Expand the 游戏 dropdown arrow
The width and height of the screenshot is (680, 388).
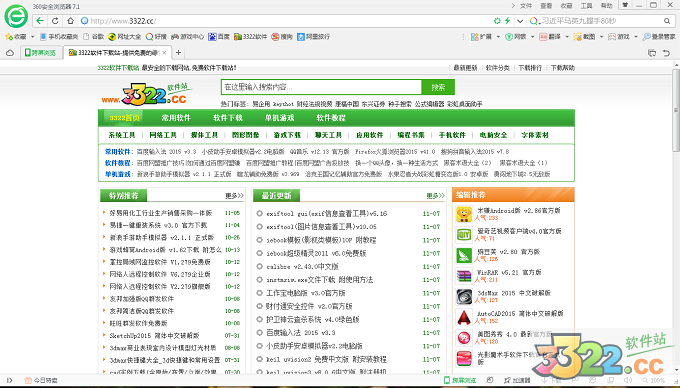(x=636, y=37)
